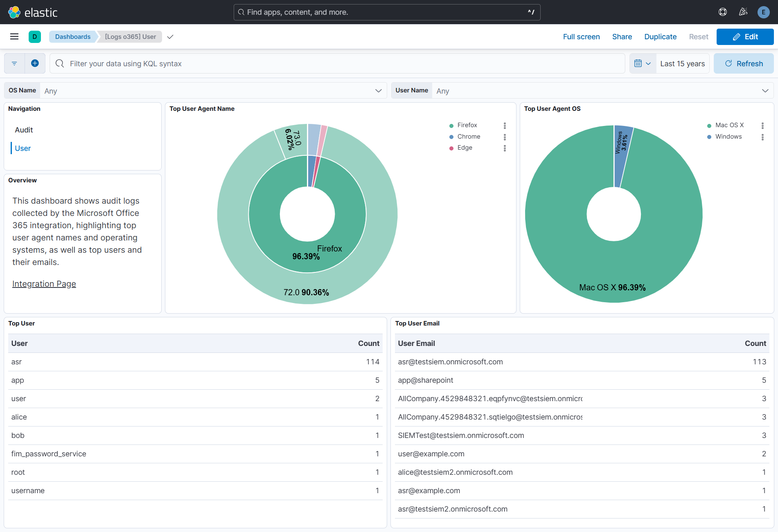
Task: Open filter options with the funnel icon
Action: 14,63
